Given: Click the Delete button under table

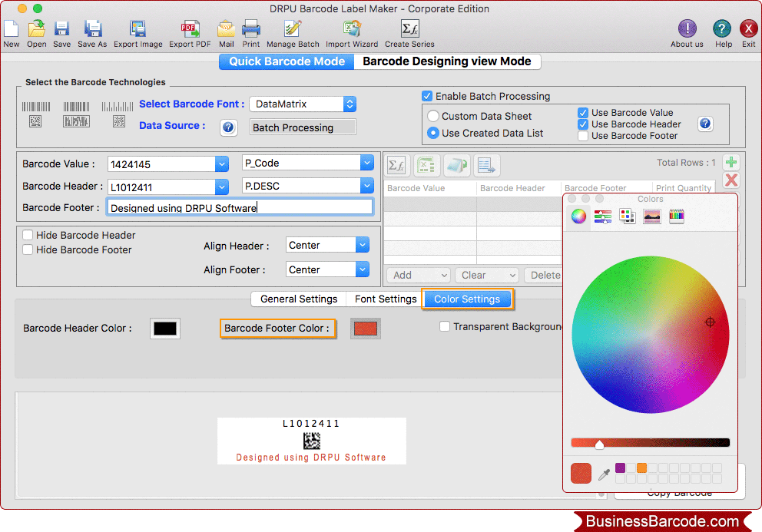Looking at the screenshot, I should point(543,276).
